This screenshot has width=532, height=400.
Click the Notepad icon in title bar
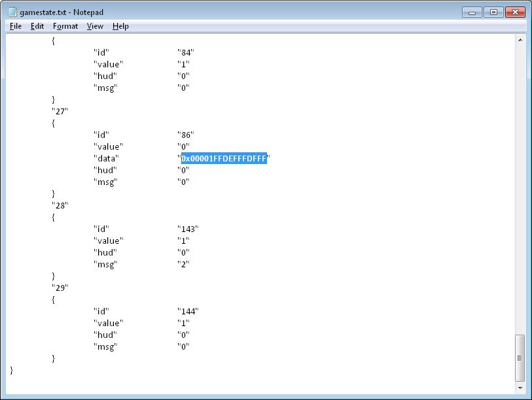[x=12, y=12]
